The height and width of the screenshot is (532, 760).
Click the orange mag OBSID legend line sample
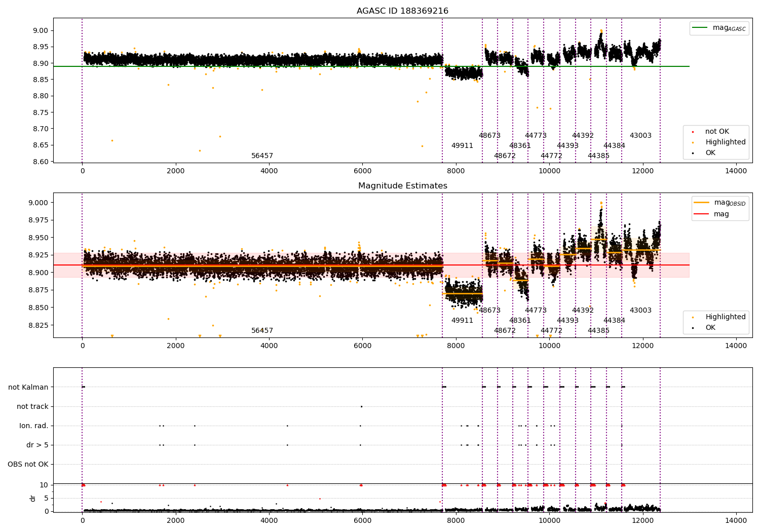[x=702, y=203]
